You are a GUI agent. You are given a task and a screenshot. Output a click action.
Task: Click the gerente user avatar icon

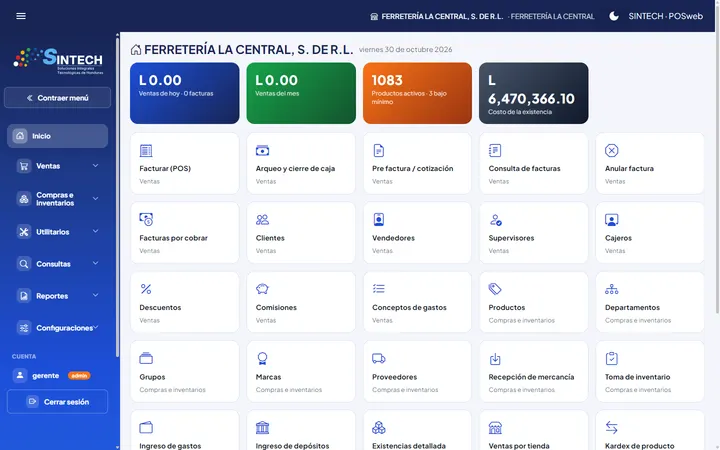pos(20,376)
